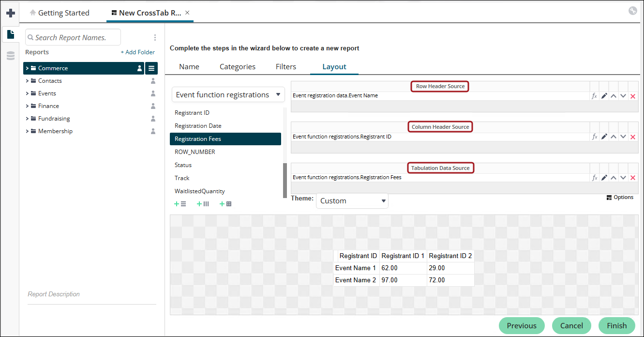Delete the Tabulation Data Source entry
Viewport: 644px width, 337px height.
pyautogui.click(x=633, y=178)
